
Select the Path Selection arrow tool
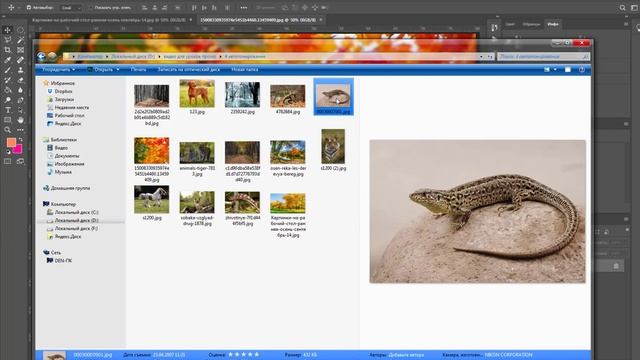20,110
